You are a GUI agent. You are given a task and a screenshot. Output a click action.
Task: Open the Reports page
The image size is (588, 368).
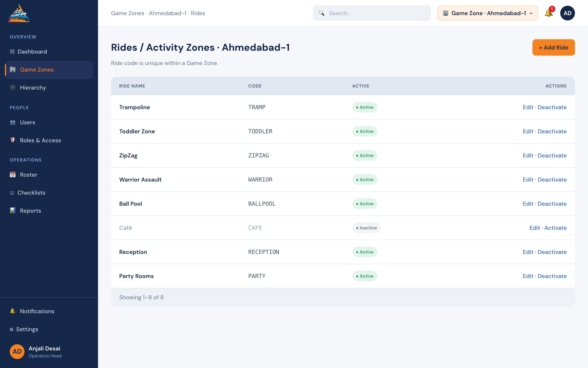click(x=49, y=211)
